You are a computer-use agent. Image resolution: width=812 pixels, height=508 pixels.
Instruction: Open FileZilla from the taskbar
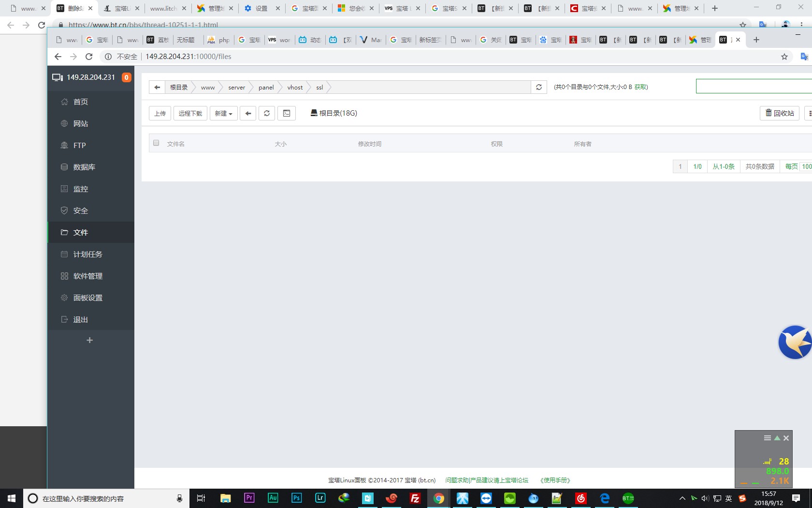[415, 498]
